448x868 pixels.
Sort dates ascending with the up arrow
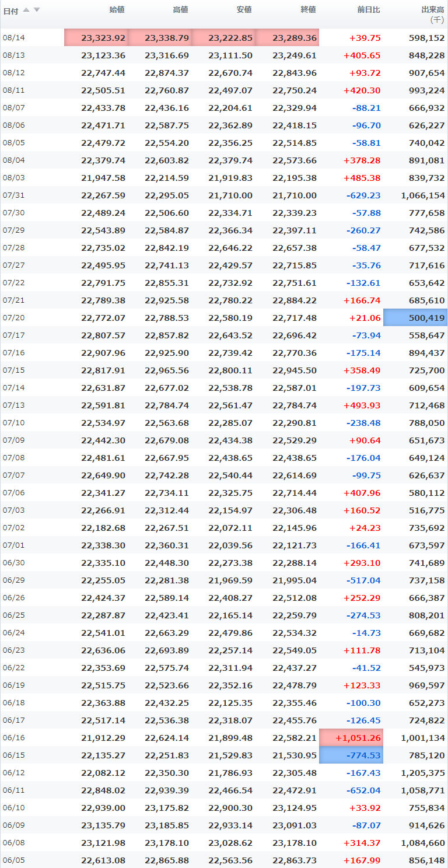pos(26,10)
